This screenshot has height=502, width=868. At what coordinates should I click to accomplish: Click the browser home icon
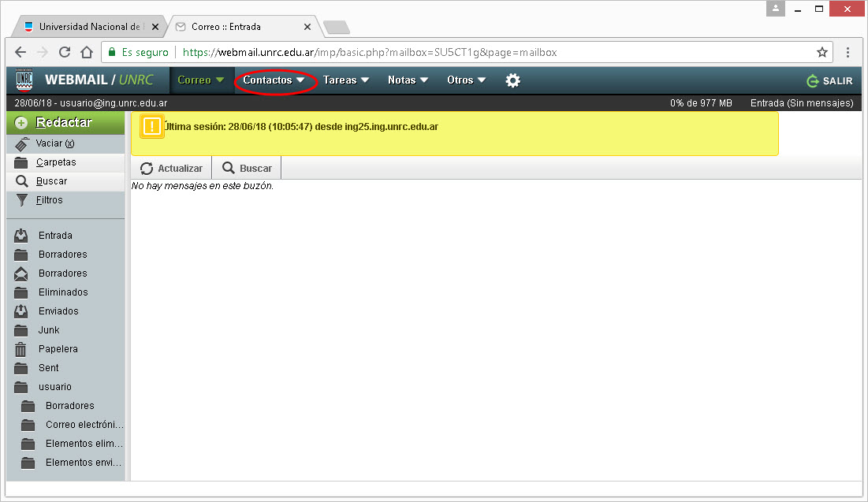click(87, 52)
